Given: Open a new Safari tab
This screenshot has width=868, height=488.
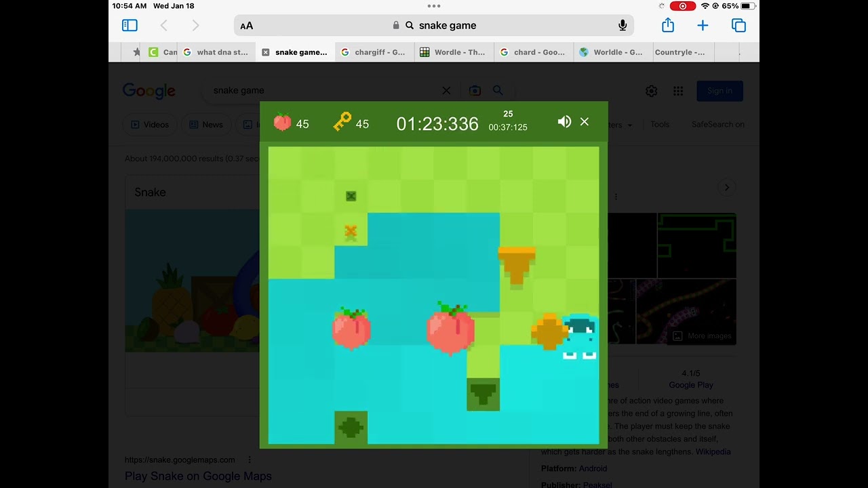Looking at the screenshot, I should [703, 25].
